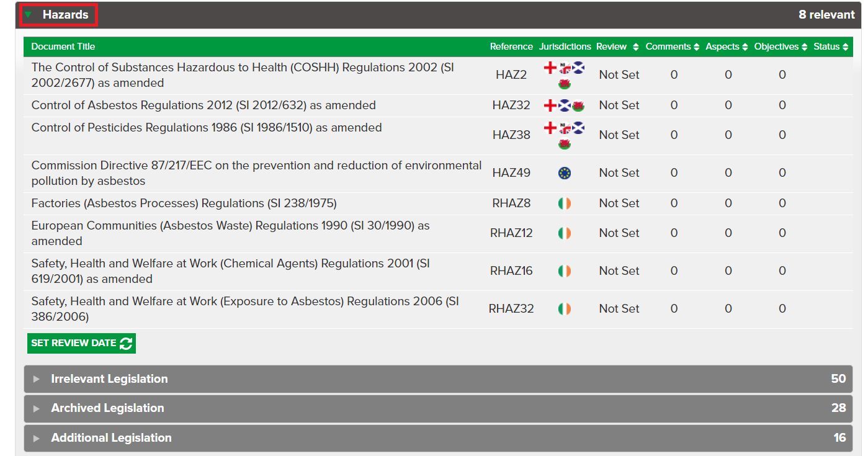Screen dimensions: 868x456
Task: Click the Ireland flag in RHAZ12 row
Action: point(565,233)
